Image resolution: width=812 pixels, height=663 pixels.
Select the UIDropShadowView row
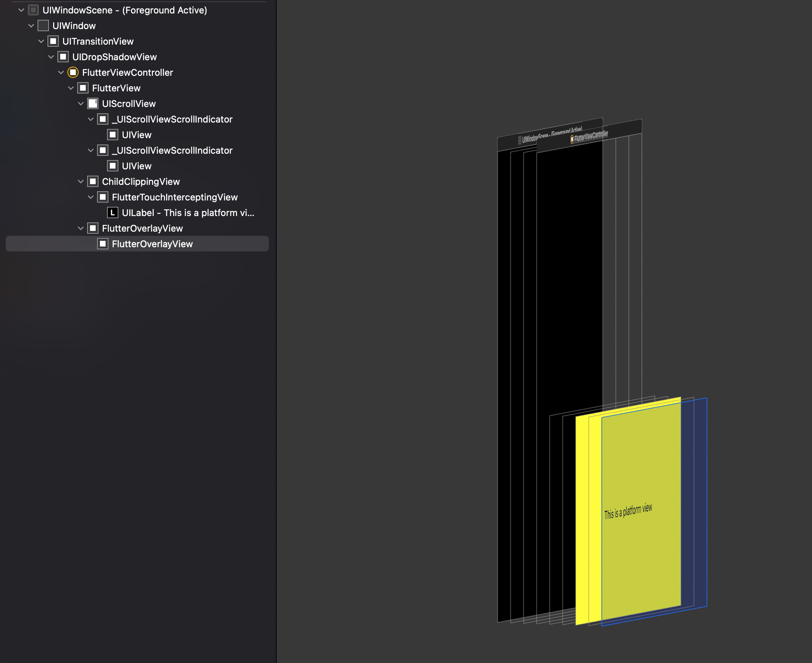pyautogui.click(x=114, y=57)
